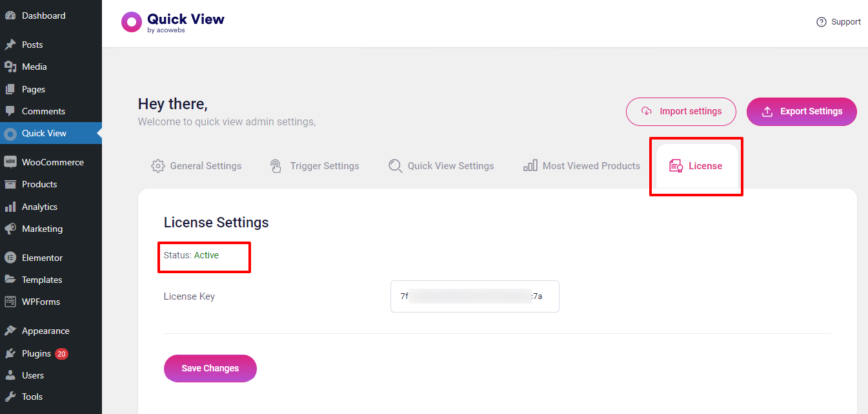Open the Comments menu item

51,111
